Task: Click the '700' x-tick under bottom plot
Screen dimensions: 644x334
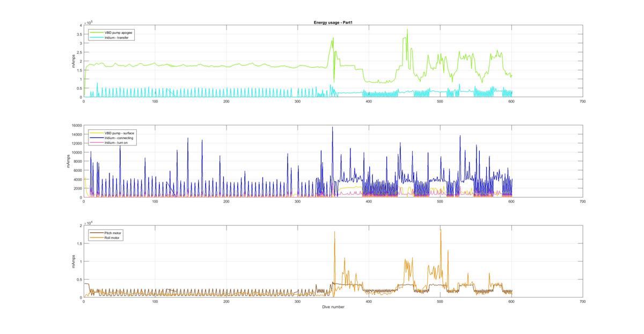Action: pos(582,301)
